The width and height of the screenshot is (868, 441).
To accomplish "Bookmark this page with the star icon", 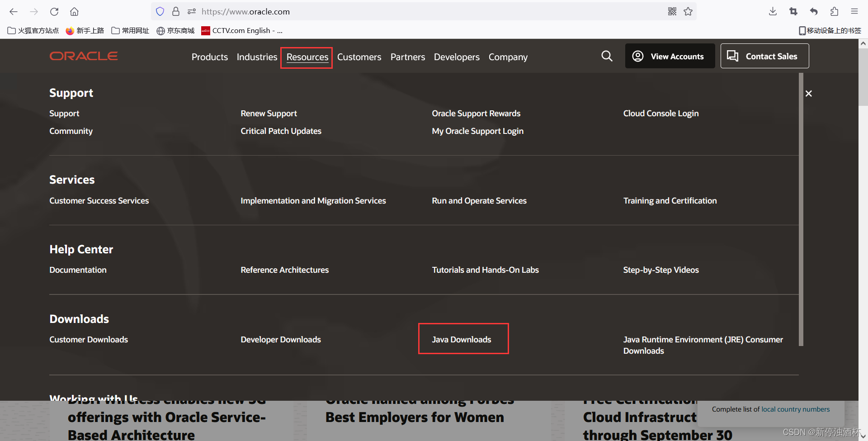I will coord(688,12).
